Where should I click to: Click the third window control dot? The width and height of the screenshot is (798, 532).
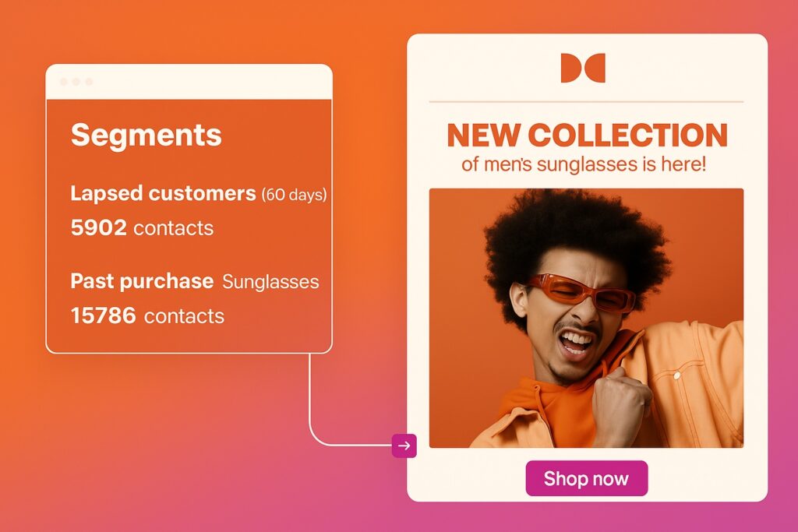(89, 82)
